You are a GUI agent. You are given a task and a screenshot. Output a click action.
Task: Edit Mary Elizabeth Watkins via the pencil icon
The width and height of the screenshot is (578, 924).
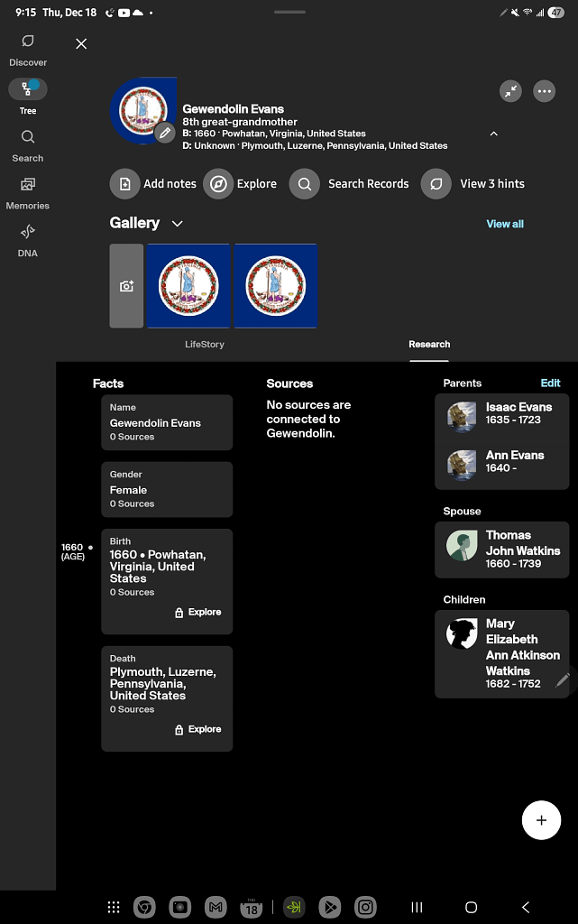click(563, 679)
